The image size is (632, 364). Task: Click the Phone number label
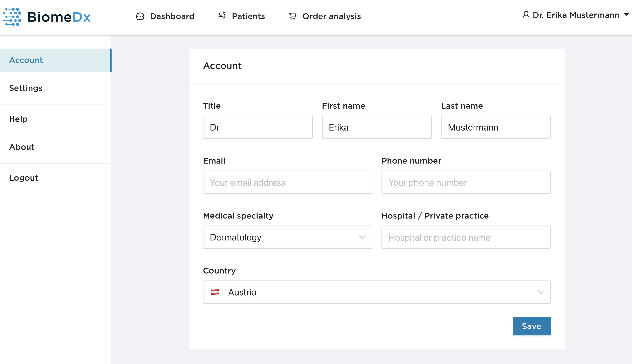[x=411, y=161]
